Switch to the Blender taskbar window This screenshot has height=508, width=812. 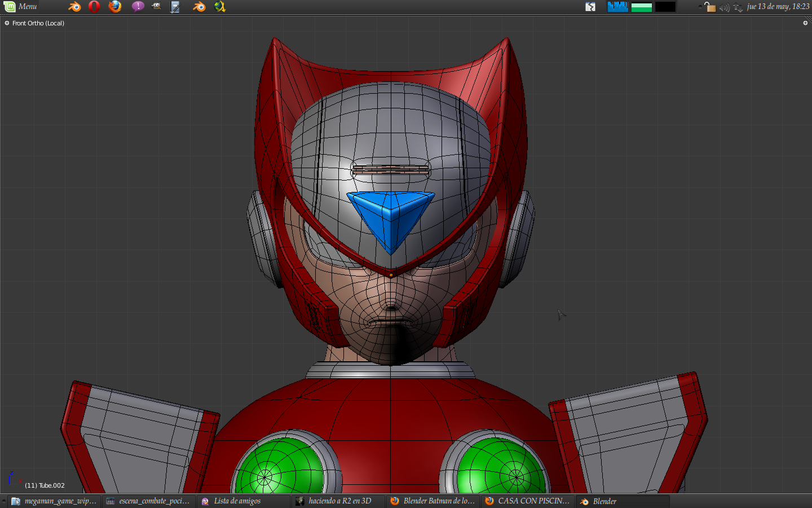[623, 501]
